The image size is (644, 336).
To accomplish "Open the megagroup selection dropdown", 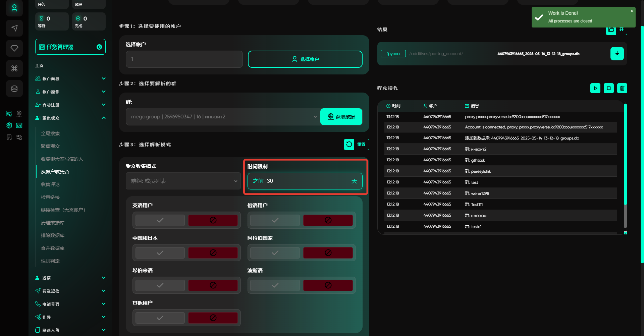I will pyautogui.click(x=223, y=117).
